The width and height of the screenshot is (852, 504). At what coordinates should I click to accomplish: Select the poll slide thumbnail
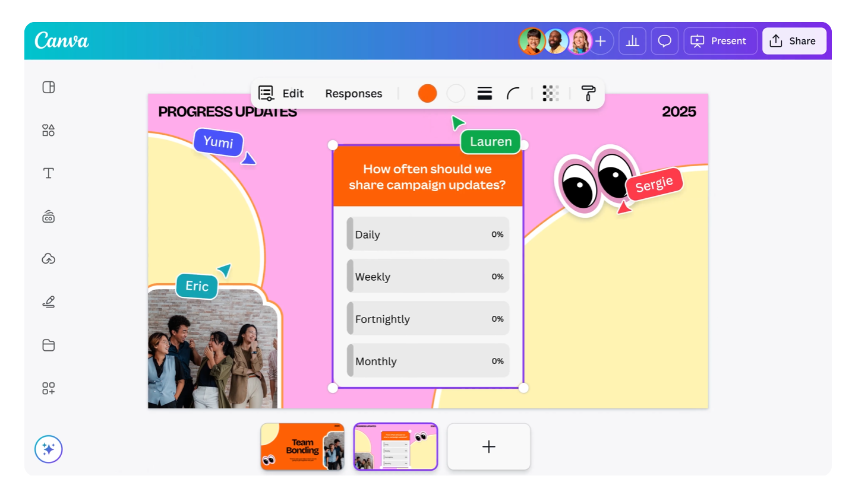396,446
